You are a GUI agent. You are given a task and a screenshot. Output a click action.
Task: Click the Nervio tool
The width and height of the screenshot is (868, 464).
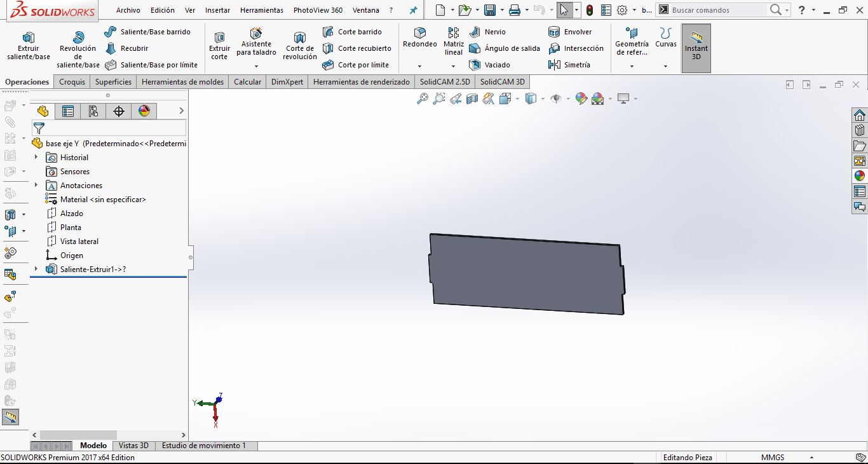tap(487, 32)
